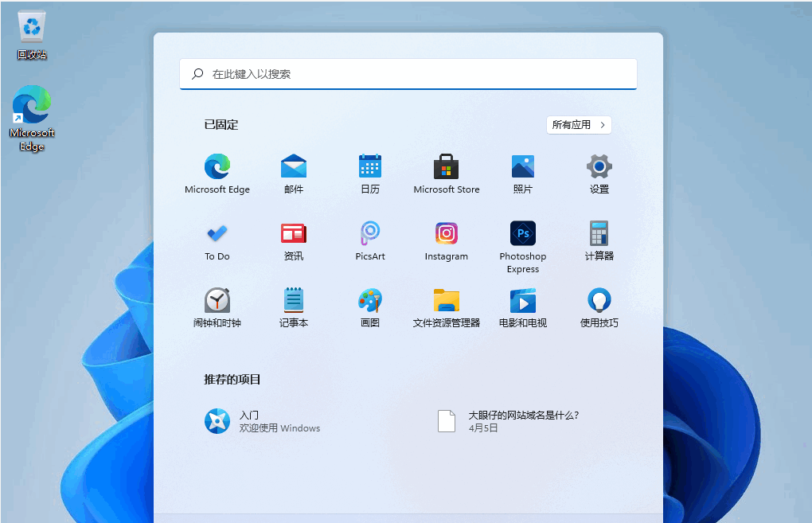Open Microsoft Edge from pinned apps
The image size is (812, 523).
pyautogui.click(x=217, y=174)
